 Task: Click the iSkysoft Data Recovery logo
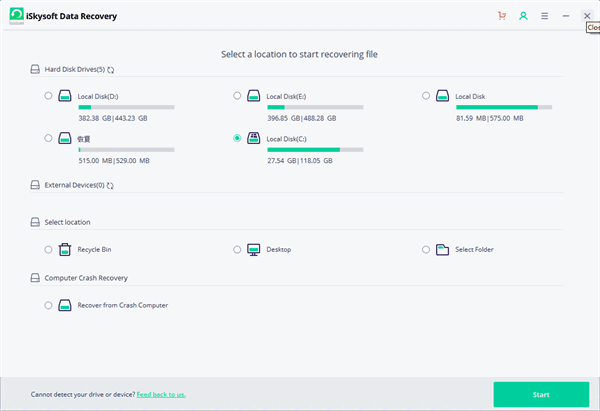click(x=18, y=16)
